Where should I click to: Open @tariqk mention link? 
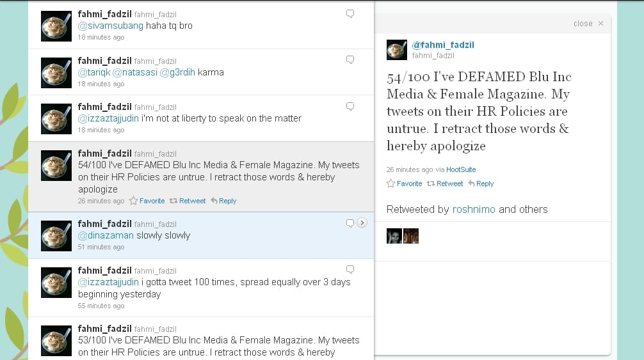pyautogui.click(x=94, y=72)
